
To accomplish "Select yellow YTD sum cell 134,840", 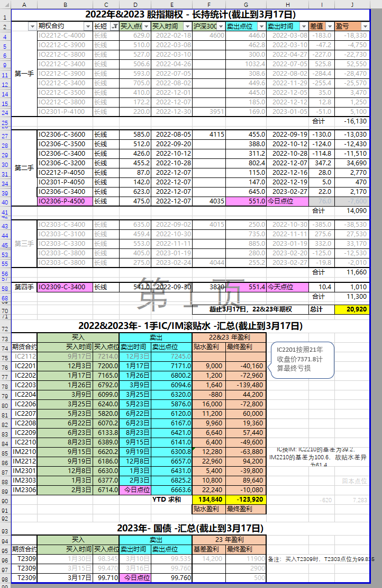I will 209,500.
